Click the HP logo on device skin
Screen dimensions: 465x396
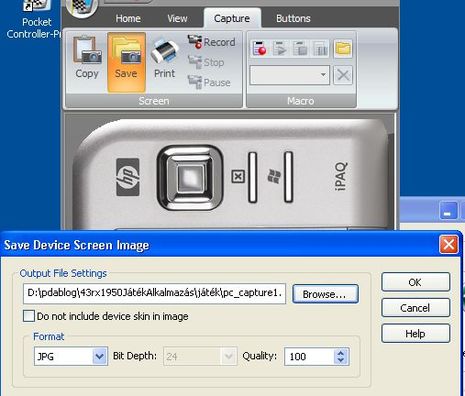[128, 177]
